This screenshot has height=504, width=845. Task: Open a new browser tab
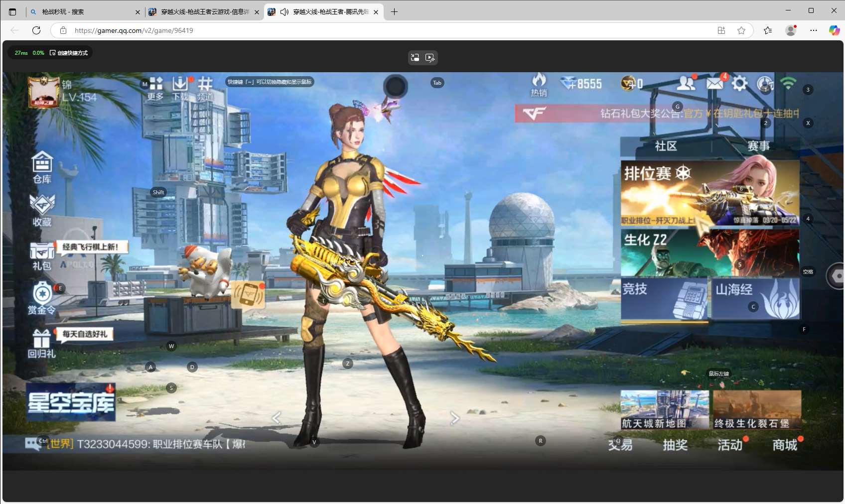394,11
